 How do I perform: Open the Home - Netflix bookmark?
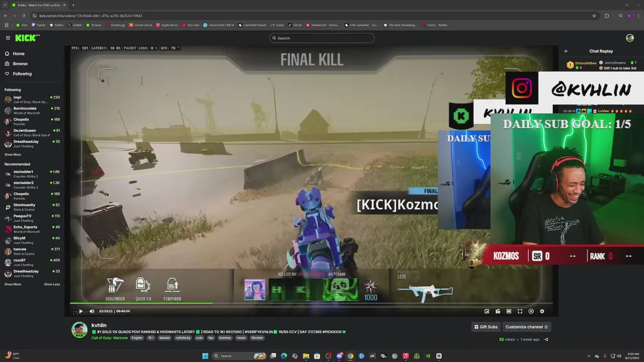[435, 25]
